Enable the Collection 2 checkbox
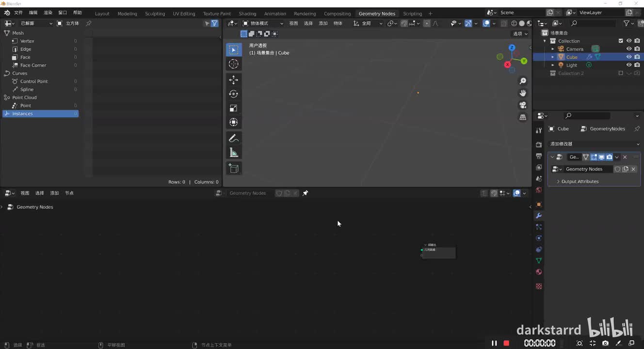 coord(621,73)
